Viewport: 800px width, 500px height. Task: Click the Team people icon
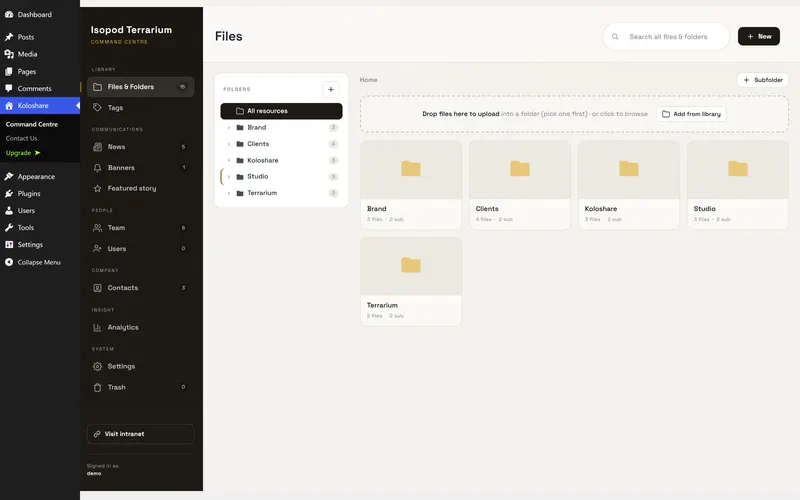tap(97, 228)
